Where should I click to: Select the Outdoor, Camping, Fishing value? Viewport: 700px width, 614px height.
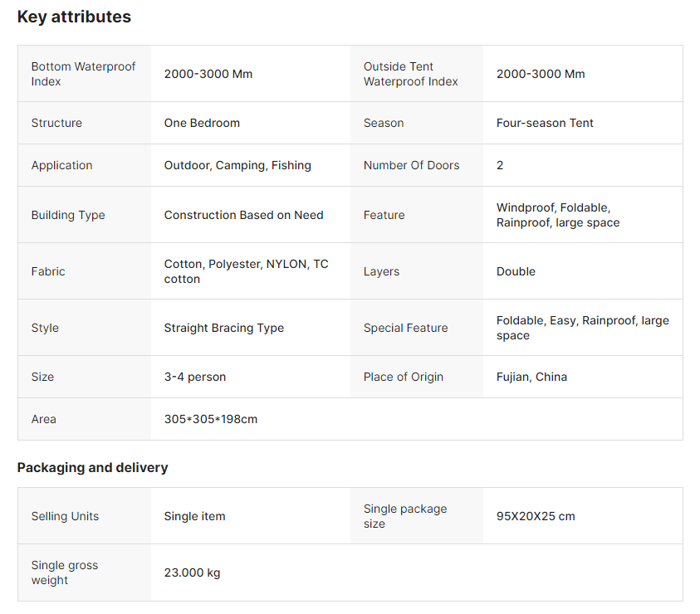(x=237, y=165)
